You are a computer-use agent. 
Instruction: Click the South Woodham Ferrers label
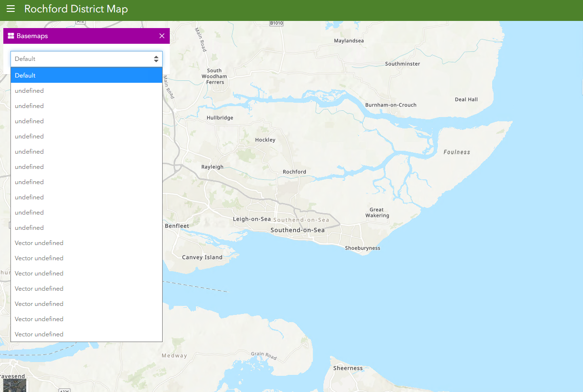[x=214, y=77]
